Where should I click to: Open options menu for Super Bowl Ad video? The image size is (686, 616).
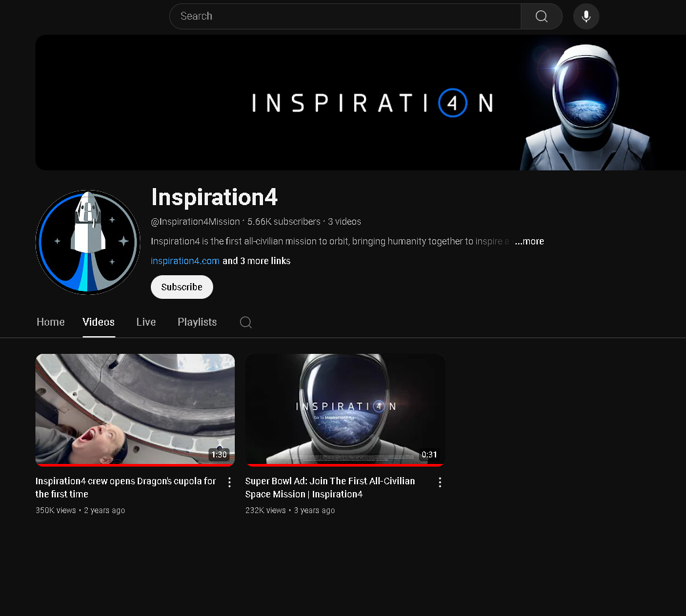pyautogui.click(x=439, y=482)
